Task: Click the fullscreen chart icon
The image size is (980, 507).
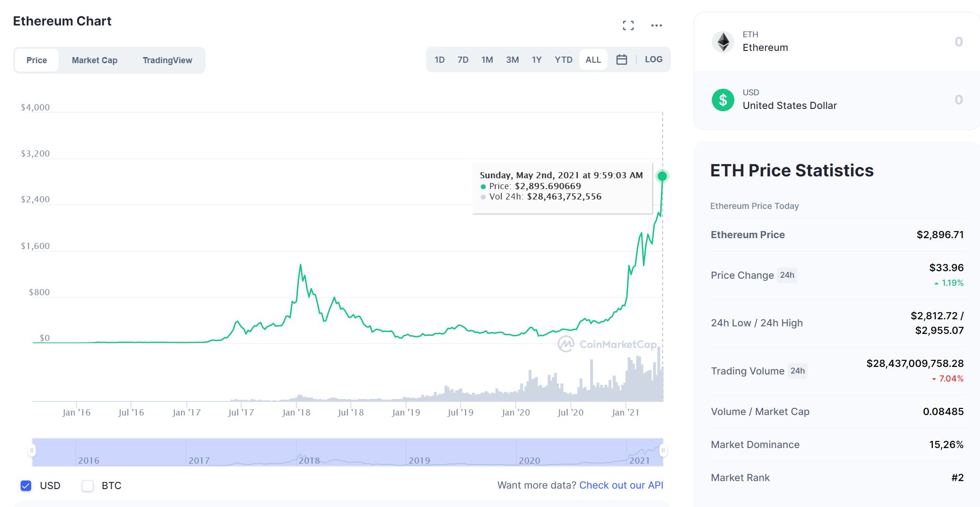Action: 628,25
